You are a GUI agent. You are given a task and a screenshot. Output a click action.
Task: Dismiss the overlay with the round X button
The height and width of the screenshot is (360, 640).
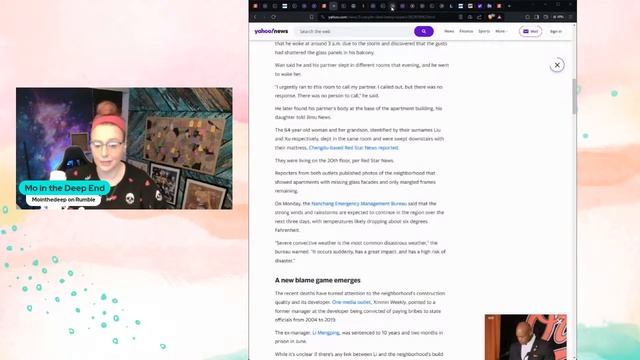[x=557, y=65]
